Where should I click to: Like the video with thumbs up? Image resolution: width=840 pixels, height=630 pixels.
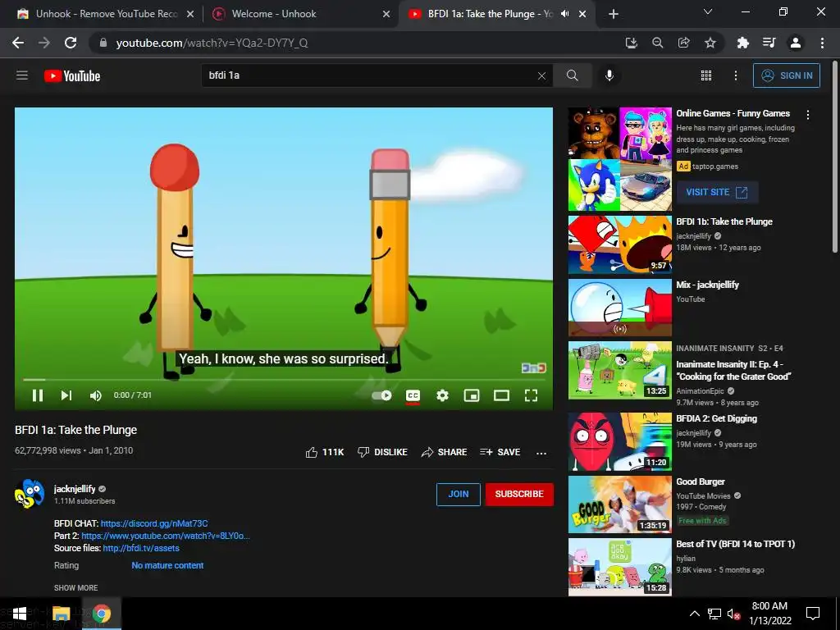(x=325, y=452)
